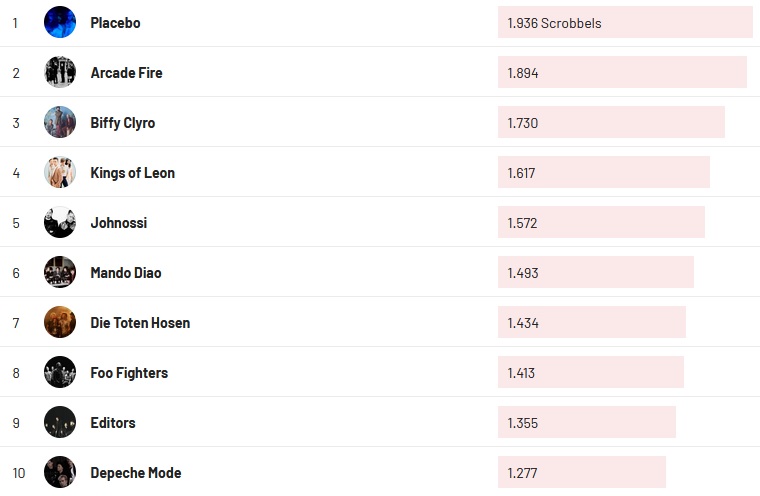Click Kings of Leon's avatar picture

tap(60, 172)
